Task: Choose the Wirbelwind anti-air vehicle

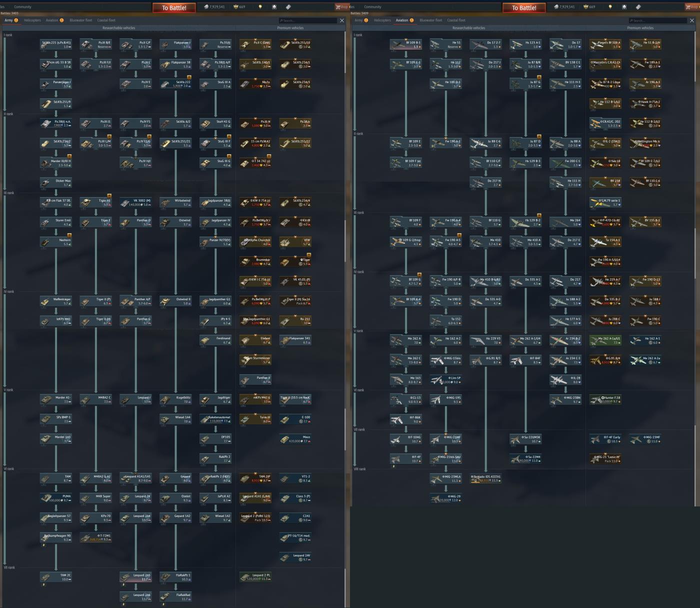Action: click(175, 202)
